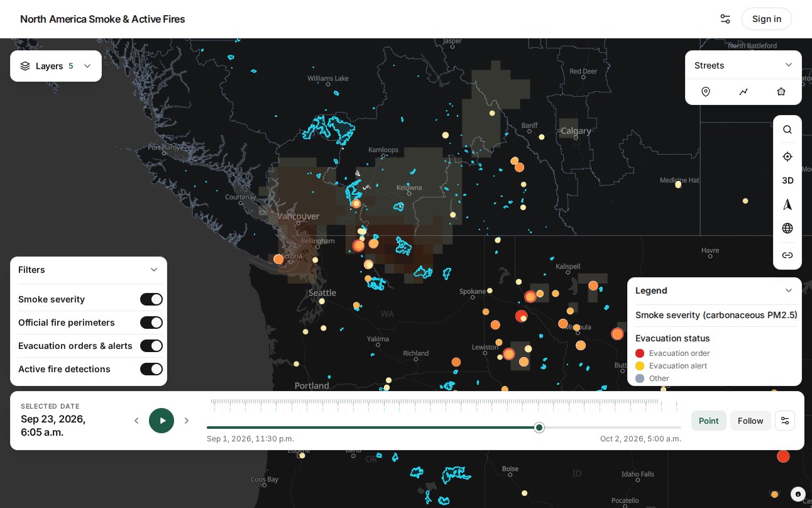Image resolution: width=812 pixels, height=508 pixels.
Task: Collapse the Filters panel
Action: click(x=154, y=270)
